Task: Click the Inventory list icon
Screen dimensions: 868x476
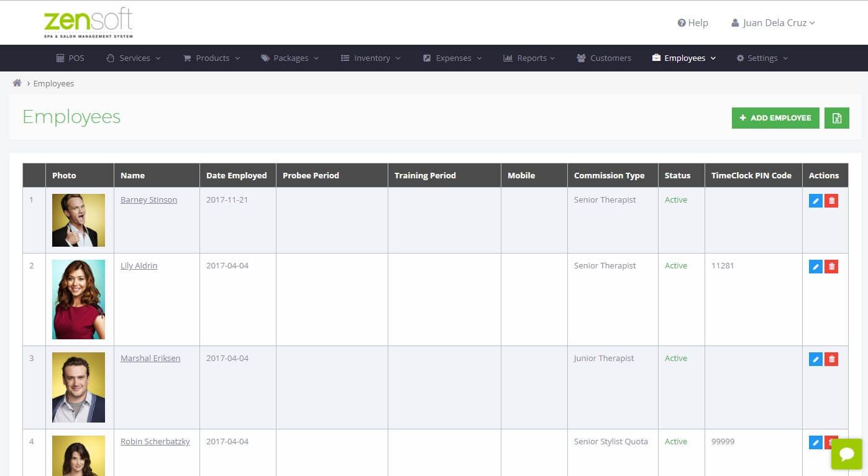Action: click(x=345, y=58)
